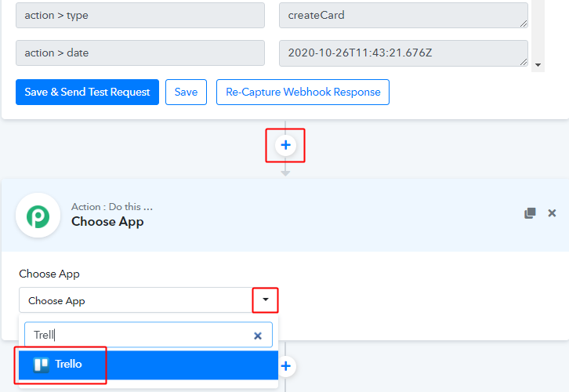Image resolution: width=569 pixels, height=392 pixels.
Task: Clear the app search field text
Action: (x=258, y=336)
